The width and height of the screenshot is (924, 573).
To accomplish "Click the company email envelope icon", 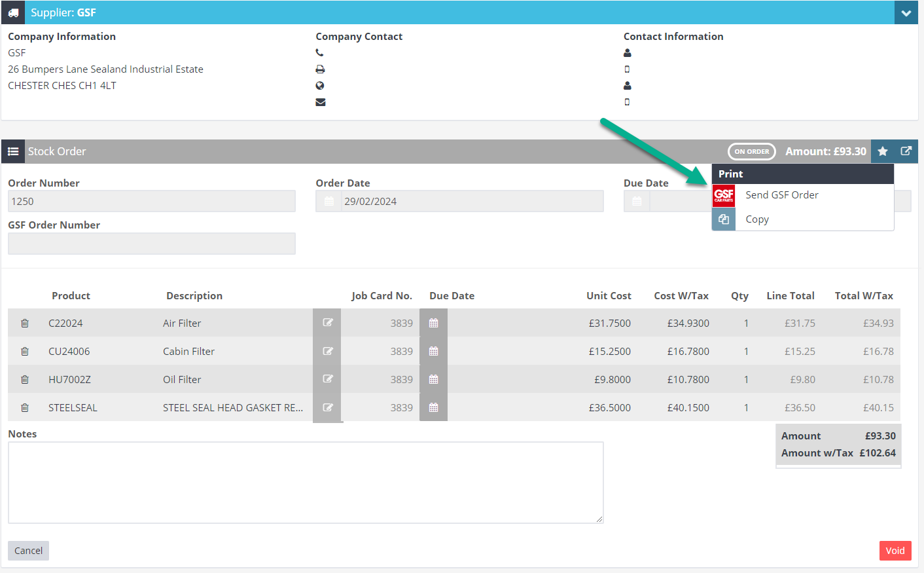I will tap(321, 102).
